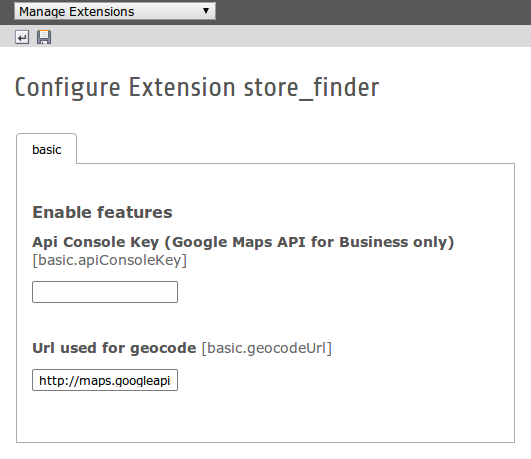Click the Url used for geocode label
Image resolution: width=531 pixels, height=459 pixels.
click(114, 348)
